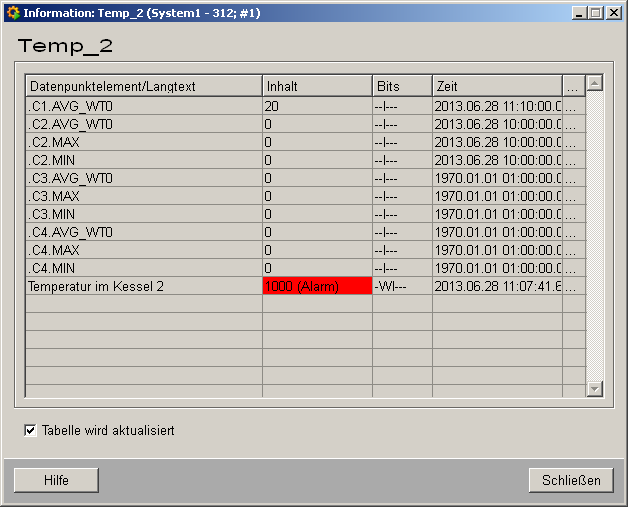Click the red '1000 (Alarm)' cell

(318, 286)
